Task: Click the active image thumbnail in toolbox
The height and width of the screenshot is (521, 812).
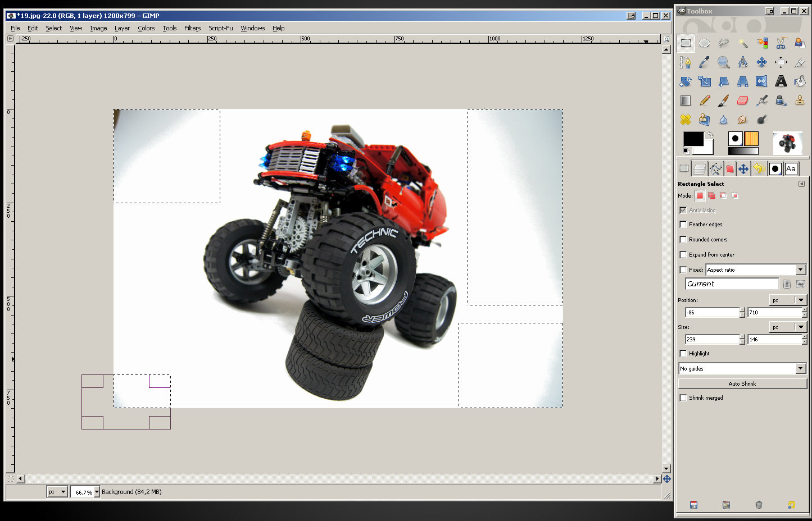Action: [787, 143]
